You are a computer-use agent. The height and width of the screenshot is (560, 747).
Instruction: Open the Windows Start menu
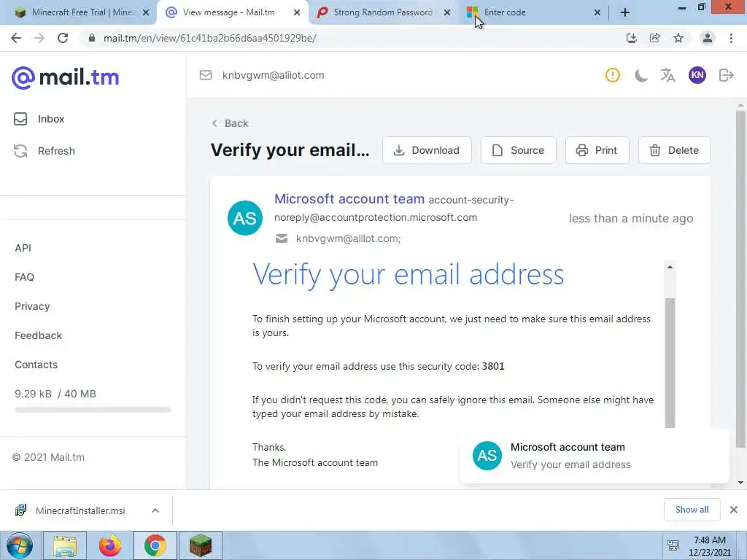(20, 545)
